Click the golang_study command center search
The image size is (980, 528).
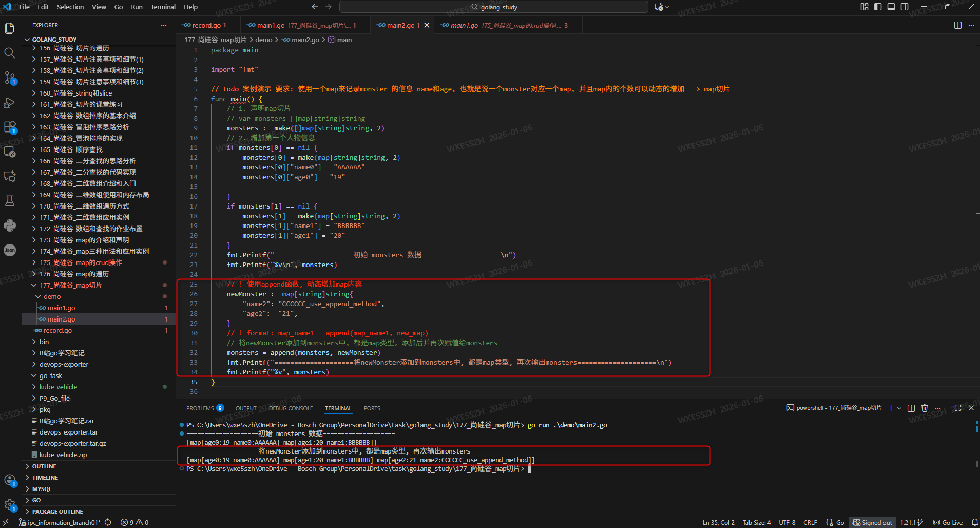[493, 7]
